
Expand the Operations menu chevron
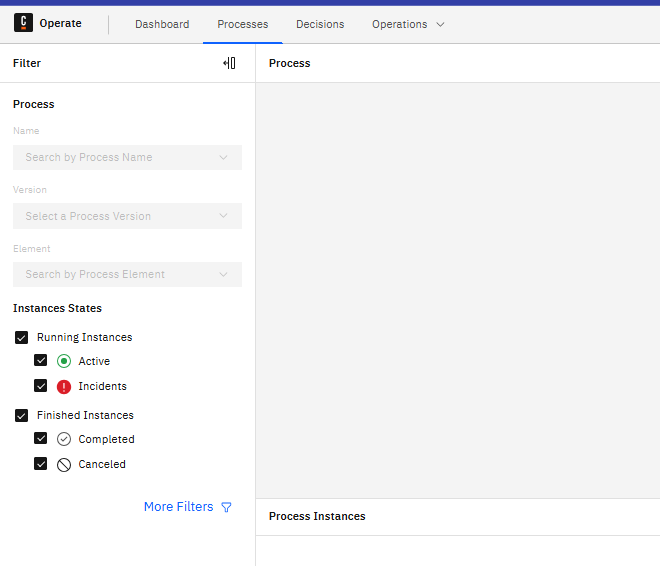click(440, 24)
